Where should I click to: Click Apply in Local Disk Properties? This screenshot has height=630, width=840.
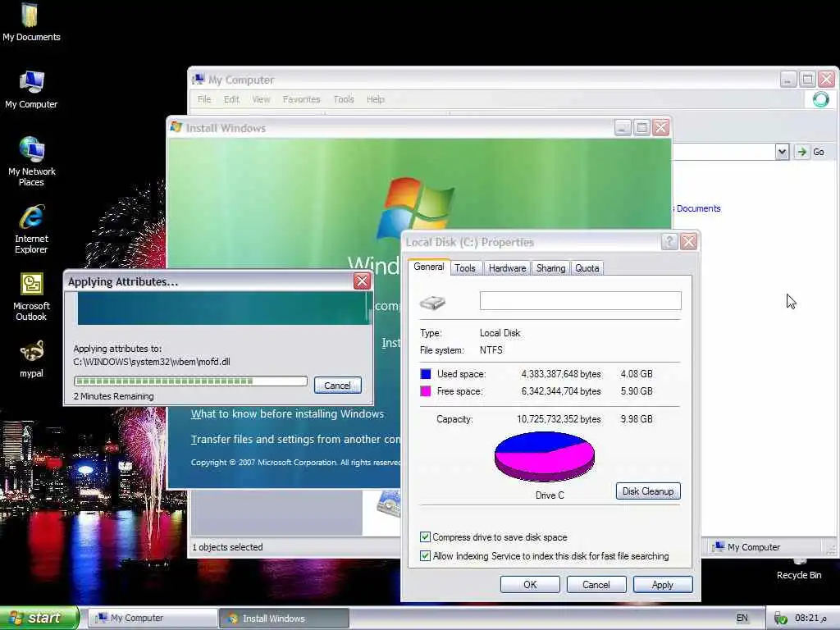[x=663, y=584]
